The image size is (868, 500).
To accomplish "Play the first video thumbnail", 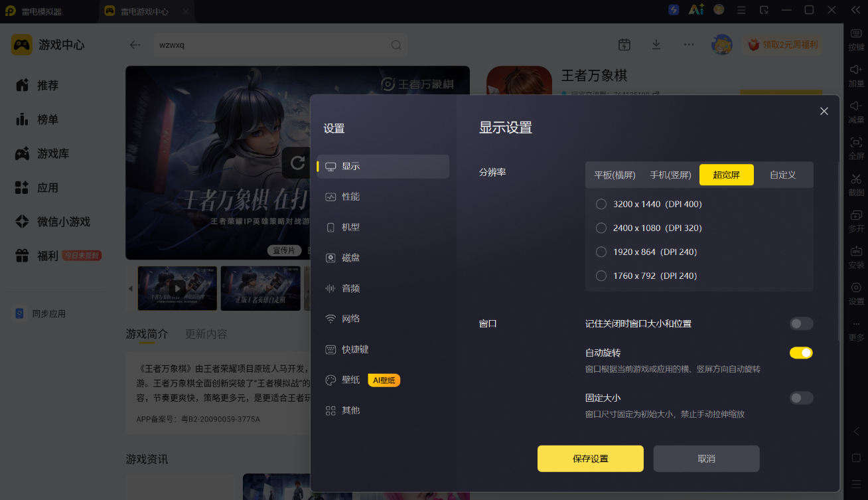I will 177,288.
